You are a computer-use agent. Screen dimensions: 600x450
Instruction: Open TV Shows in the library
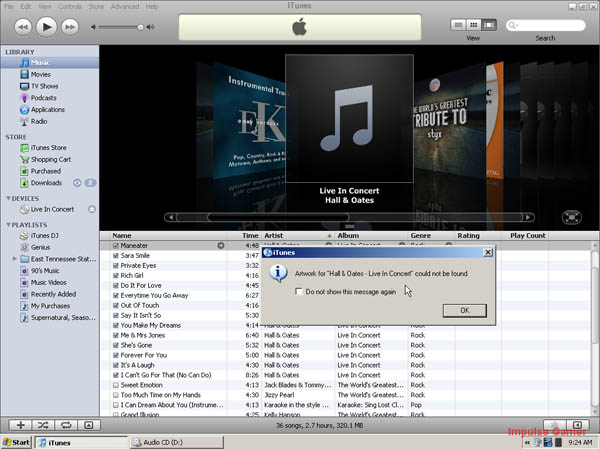click(x=44, y=86)
